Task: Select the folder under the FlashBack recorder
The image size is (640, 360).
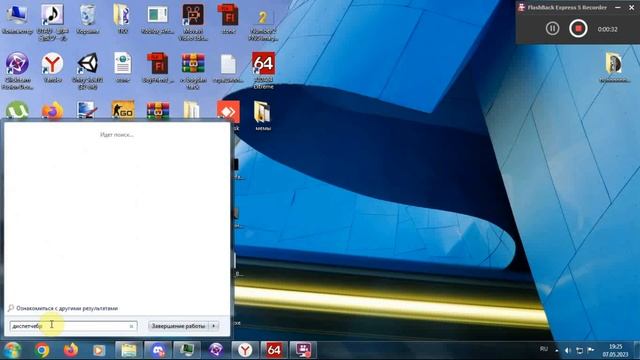Action: 614,68
